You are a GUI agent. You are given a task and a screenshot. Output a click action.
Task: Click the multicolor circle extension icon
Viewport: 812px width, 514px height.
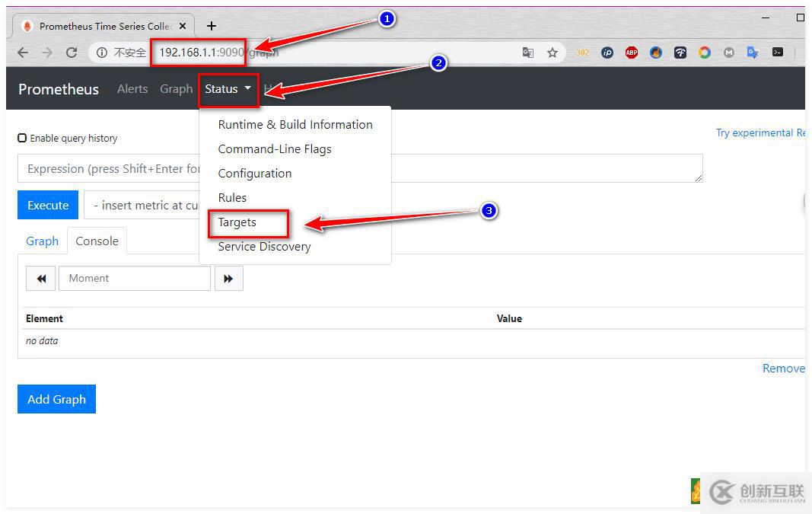(x=704, y=53)
